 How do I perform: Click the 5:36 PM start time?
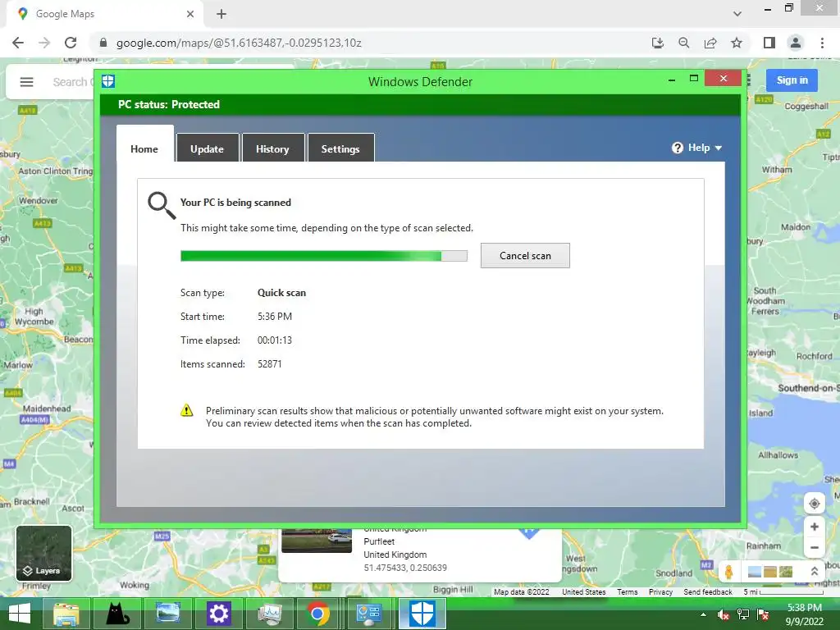tap(275, 317)
